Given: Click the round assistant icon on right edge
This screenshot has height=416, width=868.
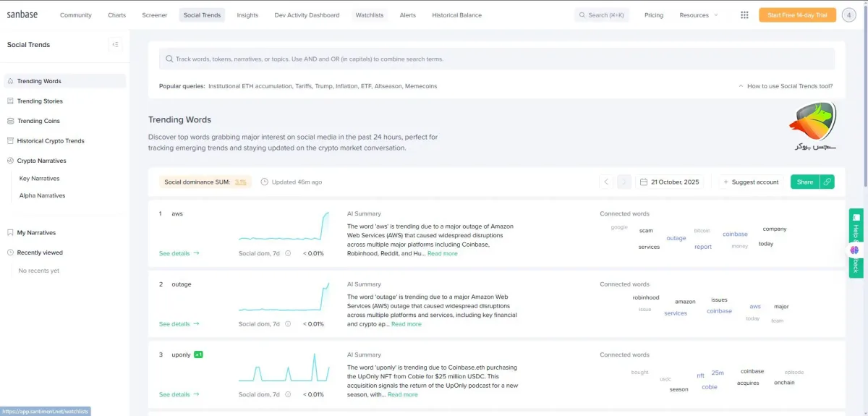Looking at the screenshot, I should 854,250.
